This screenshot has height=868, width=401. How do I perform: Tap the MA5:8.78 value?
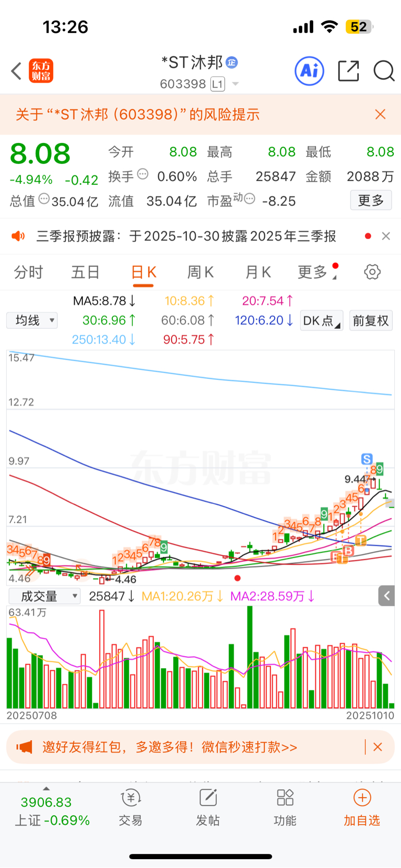click(104, 301)
